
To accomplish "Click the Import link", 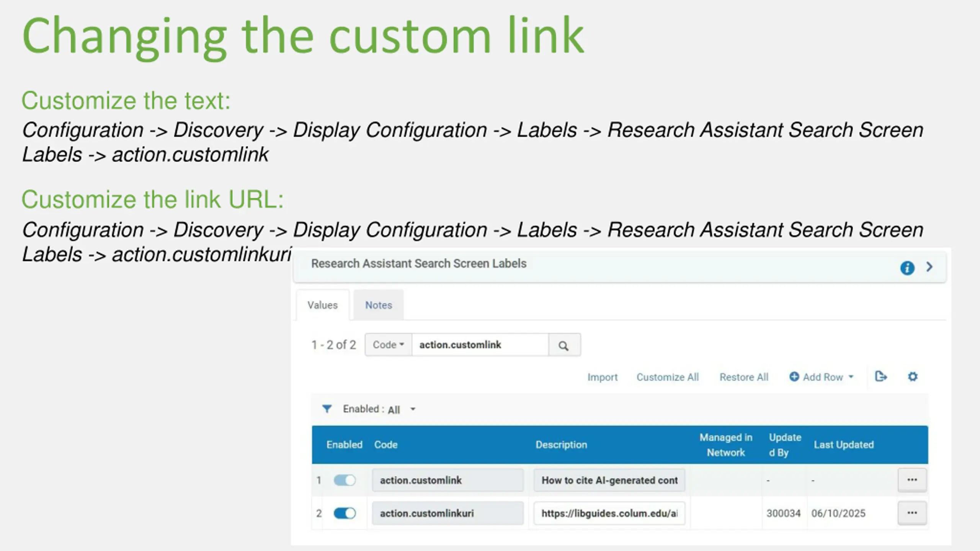I will pyautogui.click(x=602, y=377).
